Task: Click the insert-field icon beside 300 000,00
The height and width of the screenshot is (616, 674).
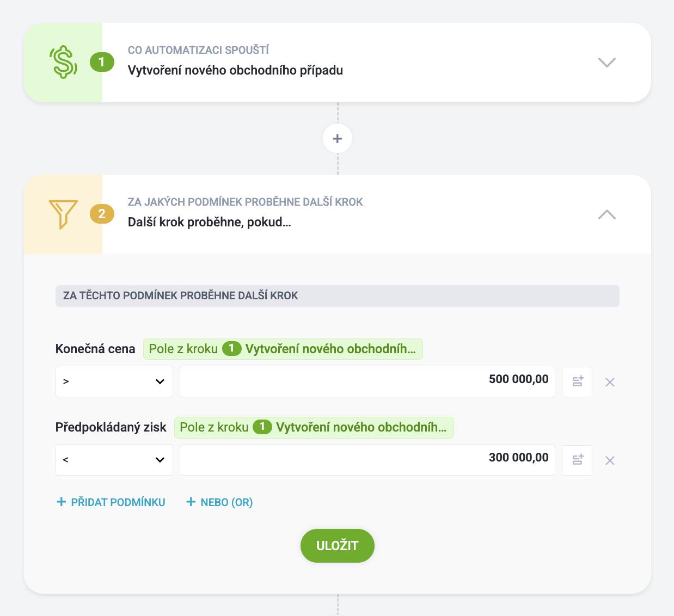Action: [577, 460]
